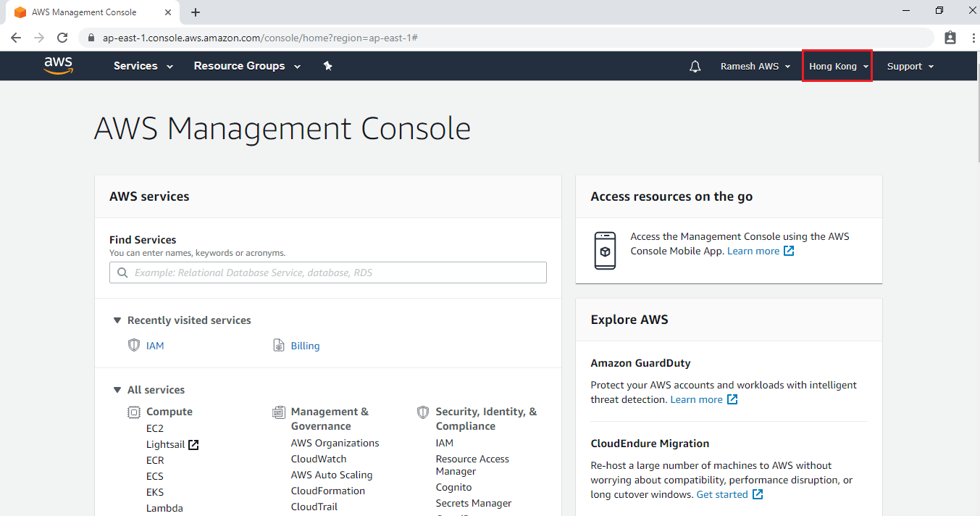Screen dimensions: 980x516
Task: Open the CloudFormation service
Action: tap(328, 491)
